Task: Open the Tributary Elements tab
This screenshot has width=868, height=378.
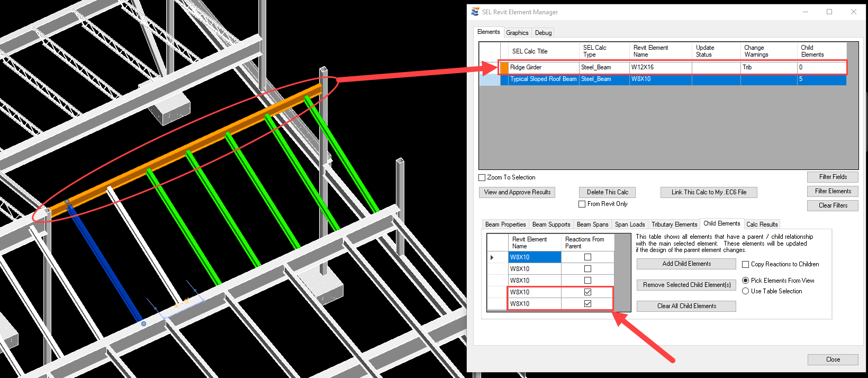Action: (x=674, y=224)
